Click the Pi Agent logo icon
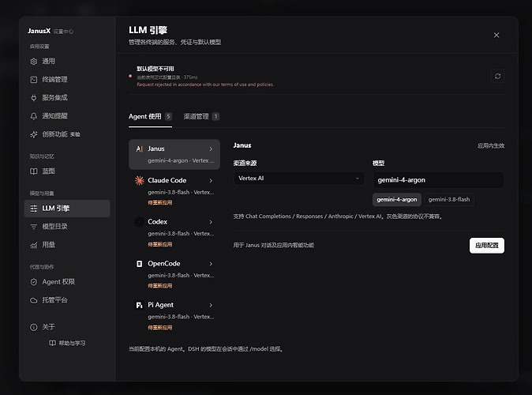The height and width of the screenshot is (395, 532). (x=139, y=306)
